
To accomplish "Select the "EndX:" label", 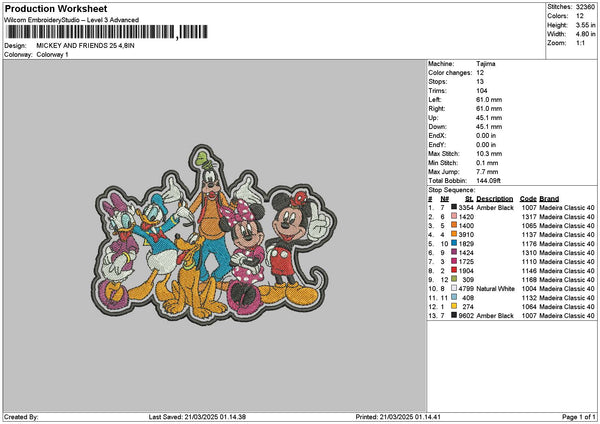I will [x=437, y=135].
